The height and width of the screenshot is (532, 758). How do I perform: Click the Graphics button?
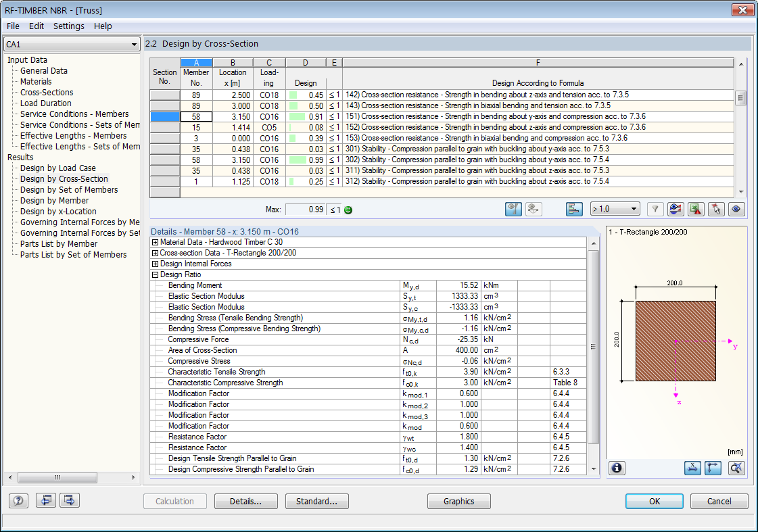coord(458,501)
